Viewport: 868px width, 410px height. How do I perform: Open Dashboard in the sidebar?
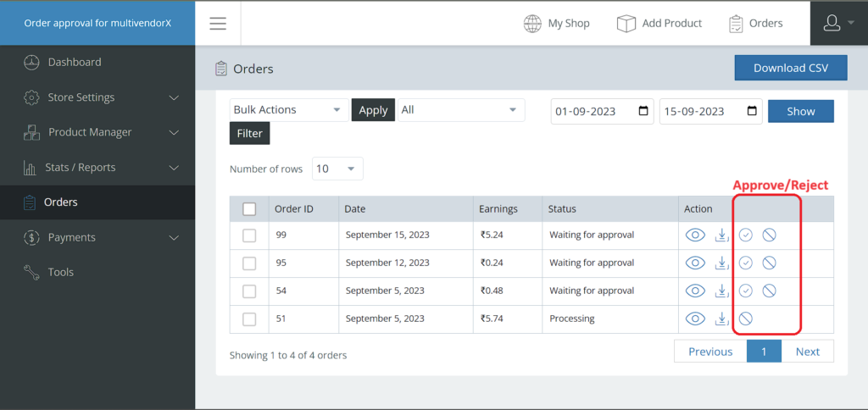(97, 62)
